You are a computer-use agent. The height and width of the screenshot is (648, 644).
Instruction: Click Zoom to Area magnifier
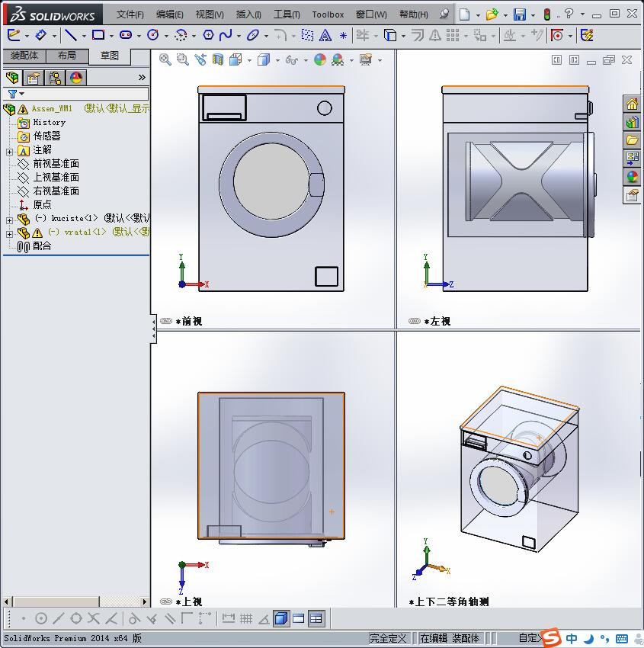[183, 60]
